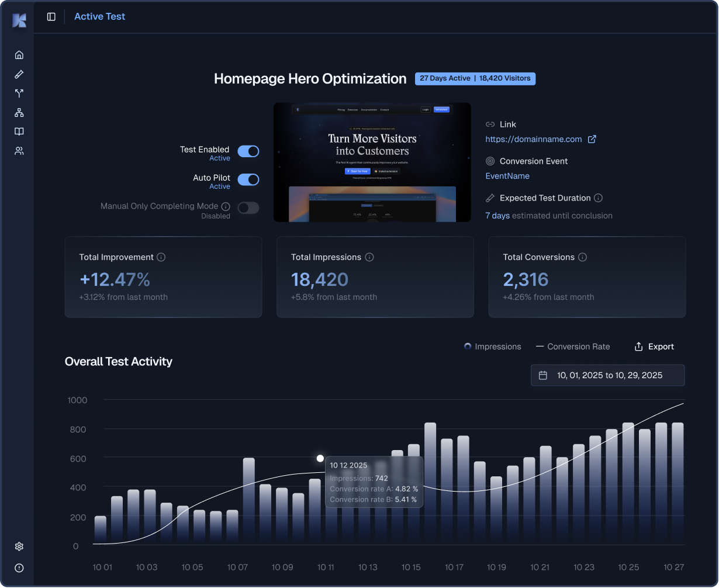Click the help info icon at sidebar bottom

(x=19, y=568)
